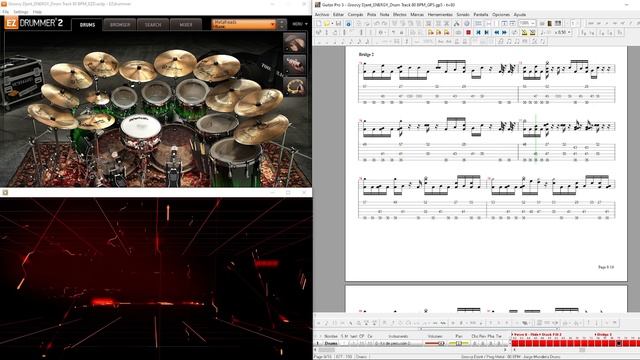Toggle solo checkbox on Drums track
640x360 pixels.
coord(342,343)
